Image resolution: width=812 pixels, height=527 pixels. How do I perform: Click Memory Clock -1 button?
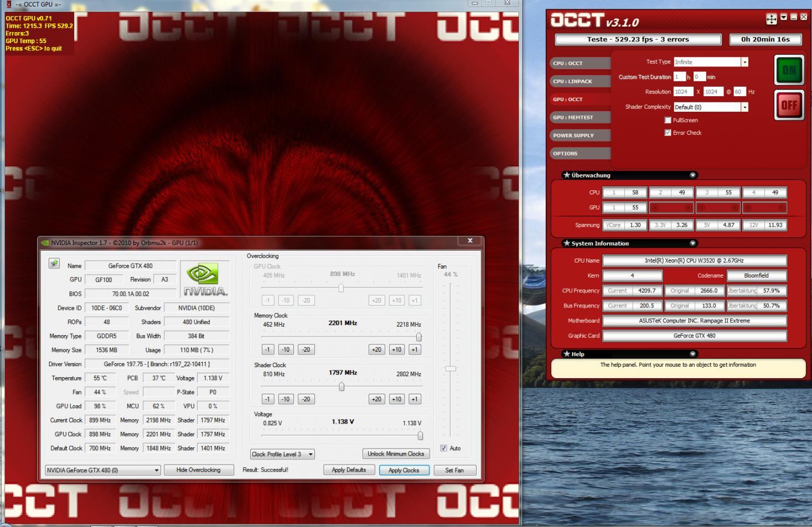click(x=267, y=349)
